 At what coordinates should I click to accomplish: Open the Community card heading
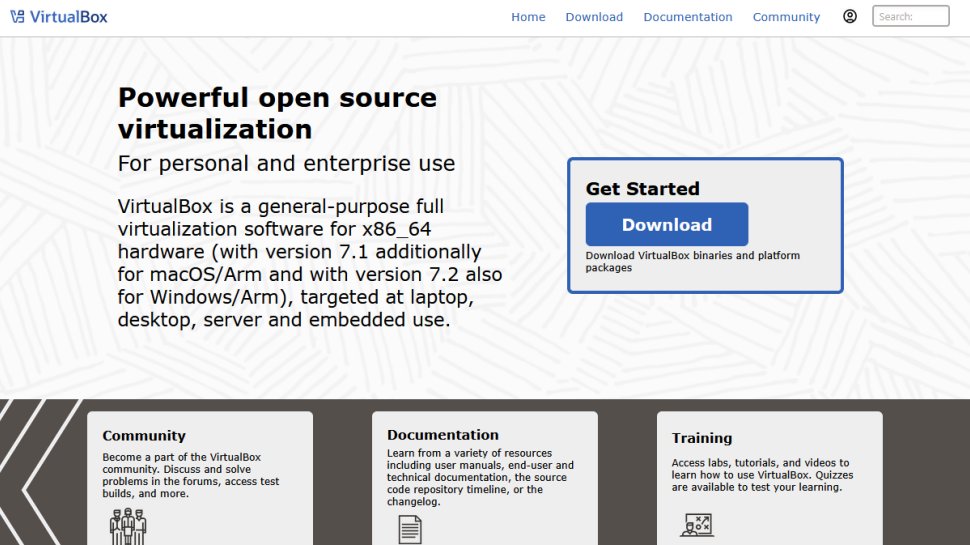pyautogui.click(x=144, y=436)
